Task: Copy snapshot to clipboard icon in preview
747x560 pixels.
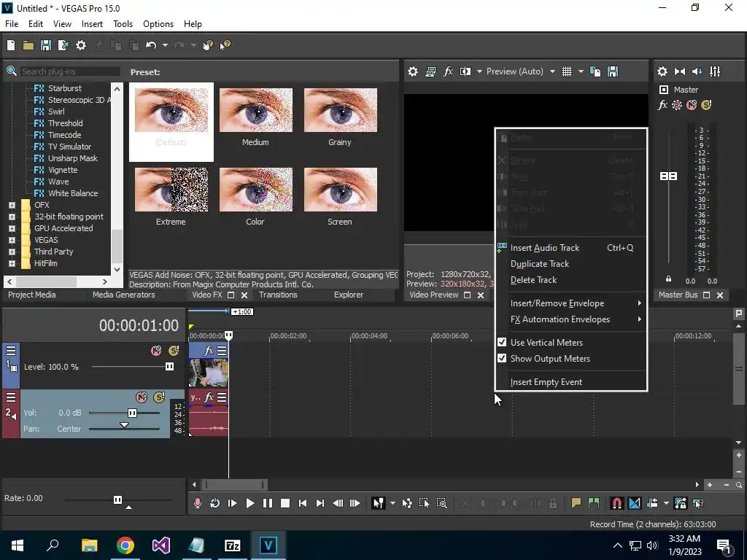Action: (595, 71)
